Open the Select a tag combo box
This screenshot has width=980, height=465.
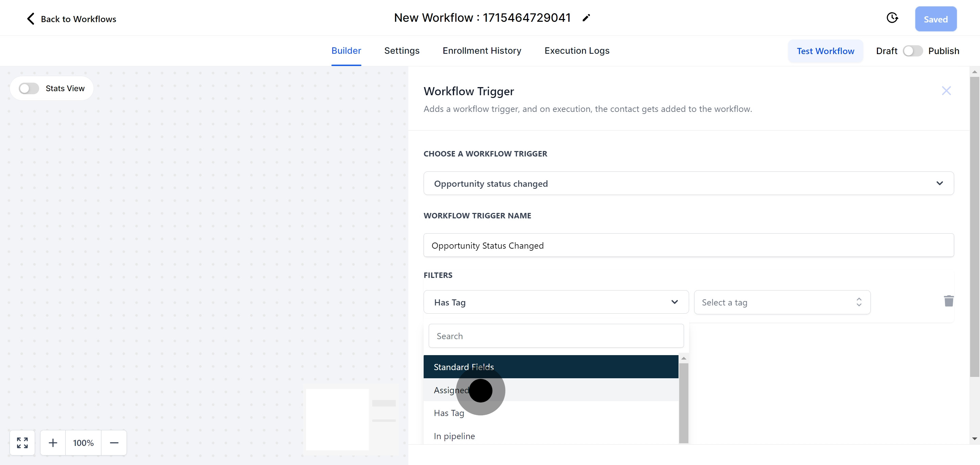coord(782,302)
